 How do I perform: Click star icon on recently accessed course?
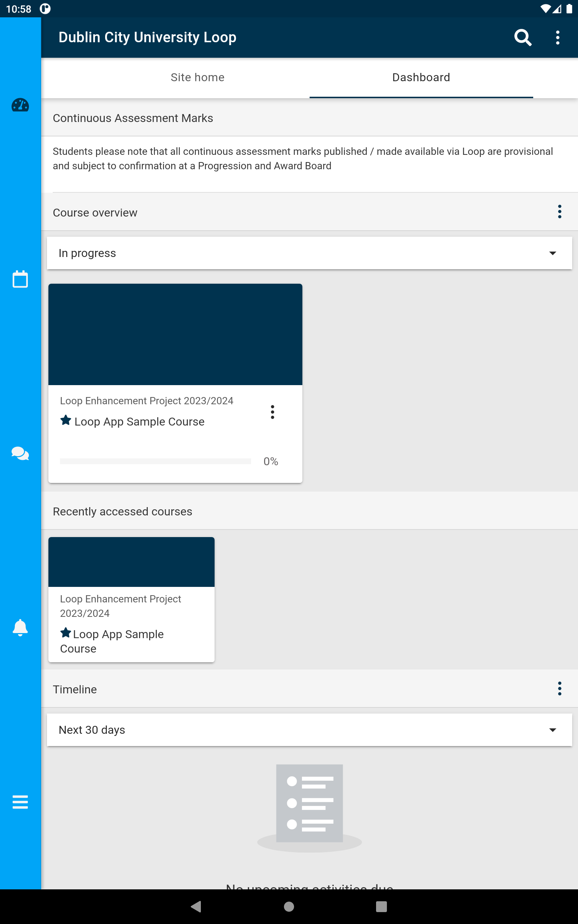point(66,633)
